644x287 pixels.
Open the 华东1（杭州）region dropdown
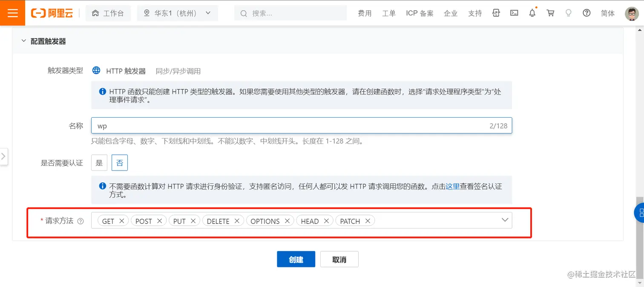click(x=178, y=13)
